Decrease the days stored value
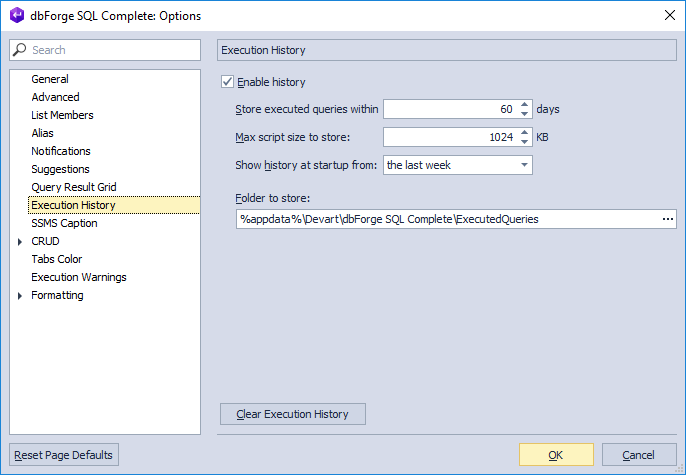 tap(525, 114)
